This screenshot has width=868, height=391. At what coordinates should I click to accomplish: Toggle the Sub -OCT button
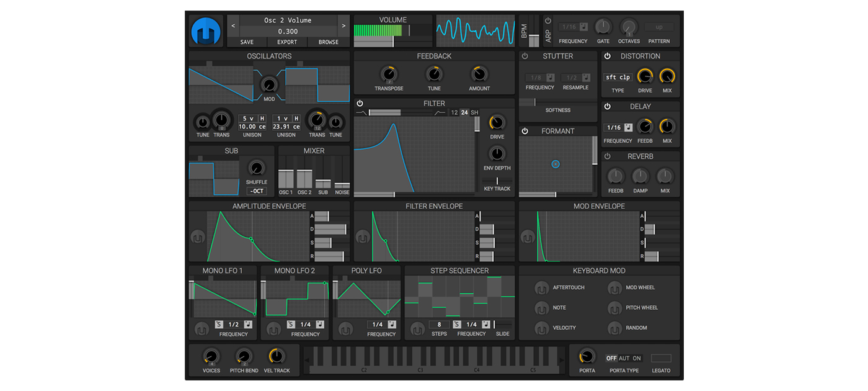[256, 191]
